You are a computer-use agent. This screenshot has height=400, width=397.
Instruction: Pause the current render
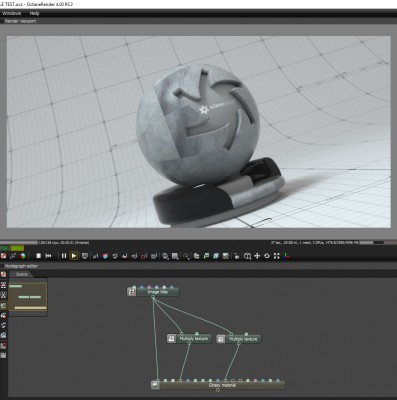[64, 256]
